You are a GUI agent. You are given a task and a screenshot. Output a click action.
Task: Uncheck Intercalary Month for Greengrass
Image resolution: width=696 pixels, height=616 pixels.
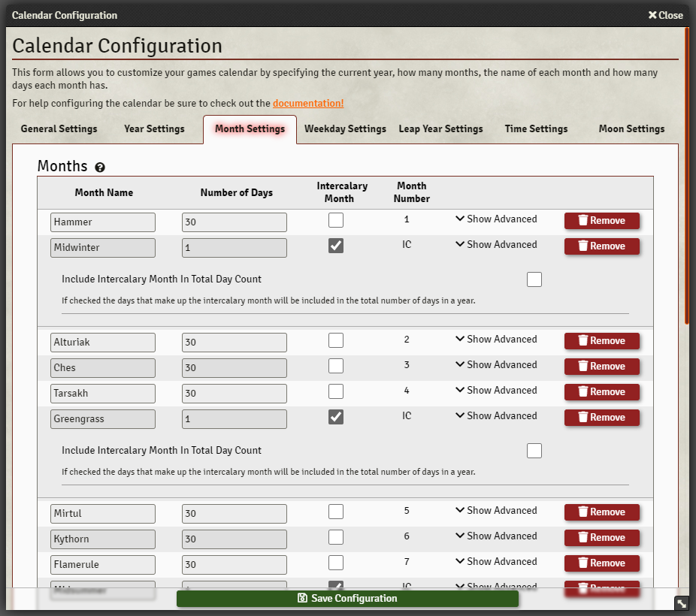[x=335, y=417]
